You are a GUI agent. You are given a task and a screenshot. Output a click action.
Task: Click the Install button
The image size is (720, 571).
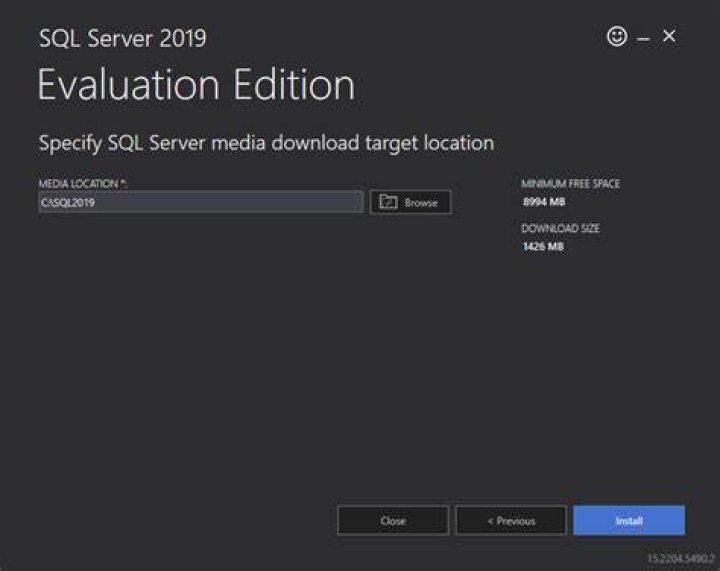629,521
